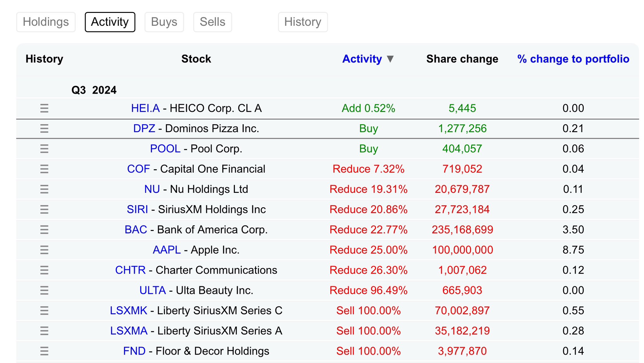Viewport: 644px width, 363px height.
Task: Open the Buys tab
Action: (164, 22)
